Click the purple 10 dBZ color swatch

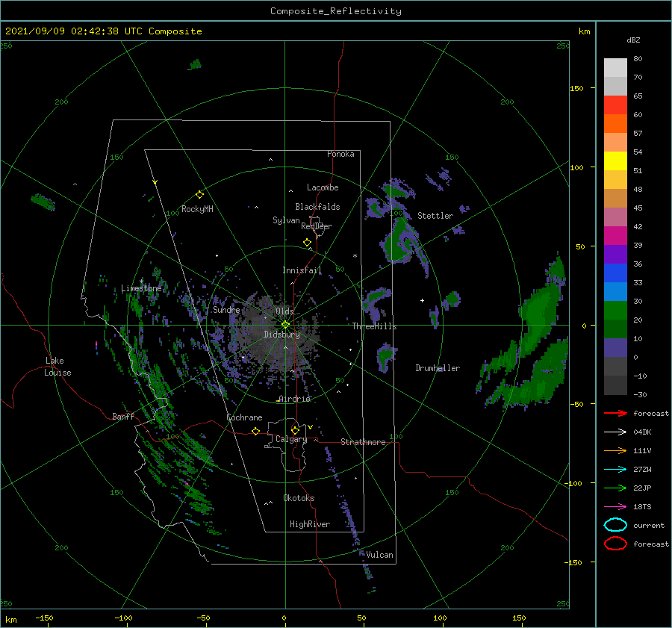click(x=615, y=347)
